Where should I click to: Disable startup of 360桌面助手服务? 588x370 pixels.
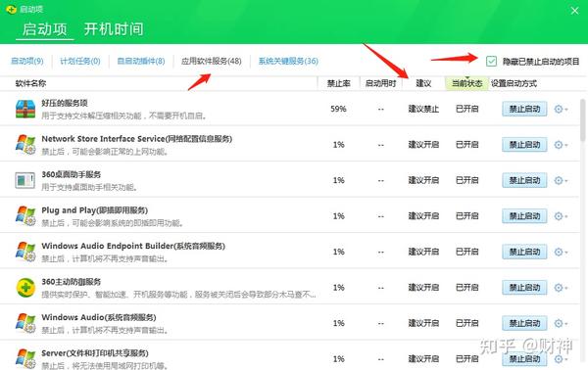[524, 180]
